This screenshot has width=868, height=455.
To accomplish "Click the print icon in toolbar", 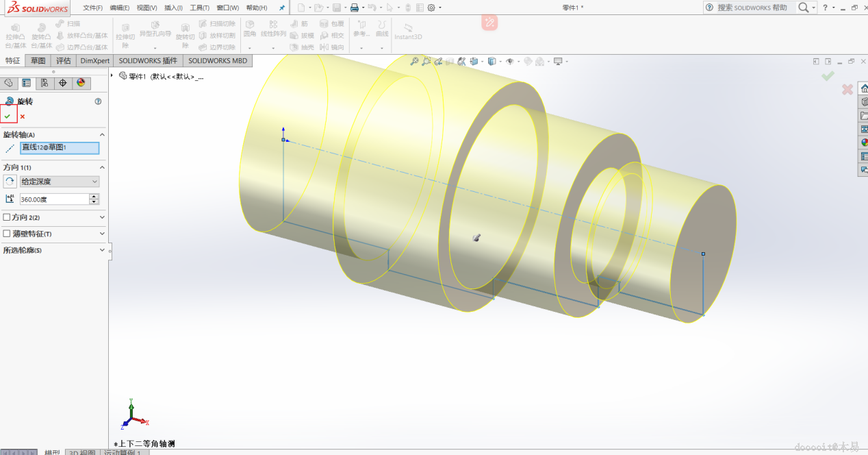I will tap(354, 8).
